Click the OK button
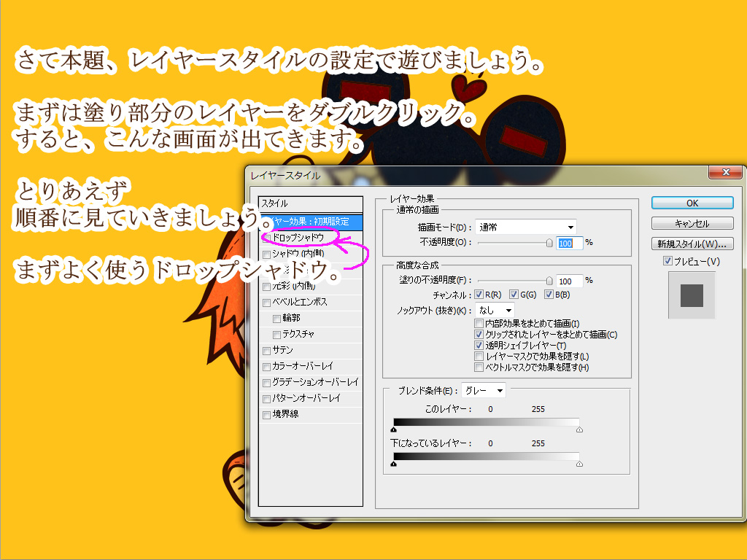The height and width of the screenshot is (560, 747). point(692,203)
